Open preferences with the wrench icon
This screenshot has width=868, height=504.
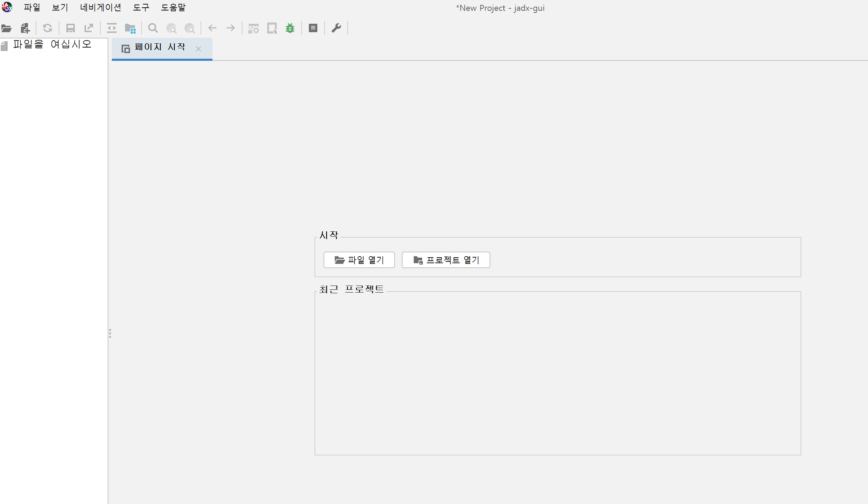(336, 28)
